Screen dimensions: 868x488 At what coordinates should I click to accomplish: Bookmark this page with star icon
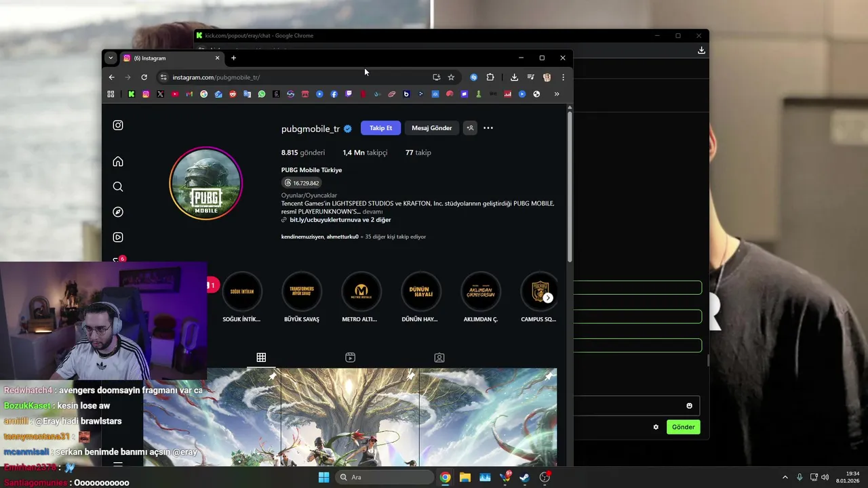(x=451, y=77)
